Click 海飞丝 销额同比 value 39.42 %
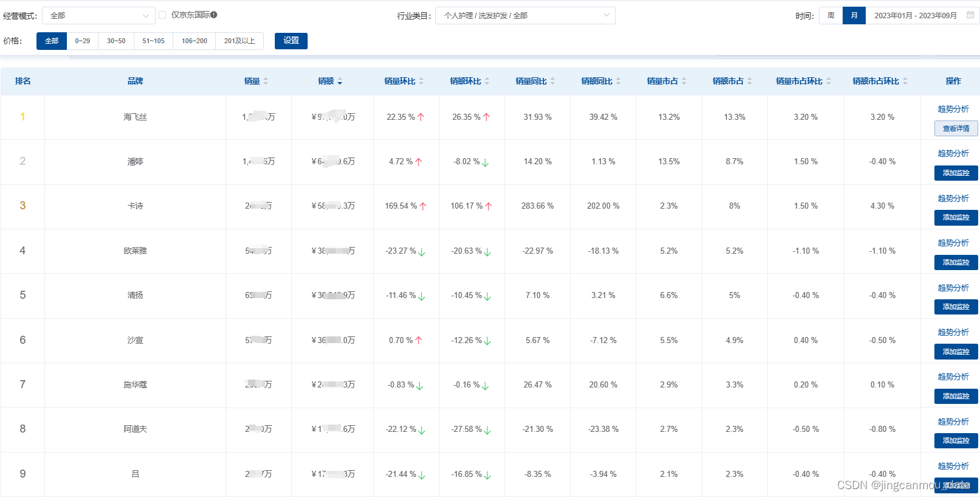The image size is (980, 497). point(603,117)
